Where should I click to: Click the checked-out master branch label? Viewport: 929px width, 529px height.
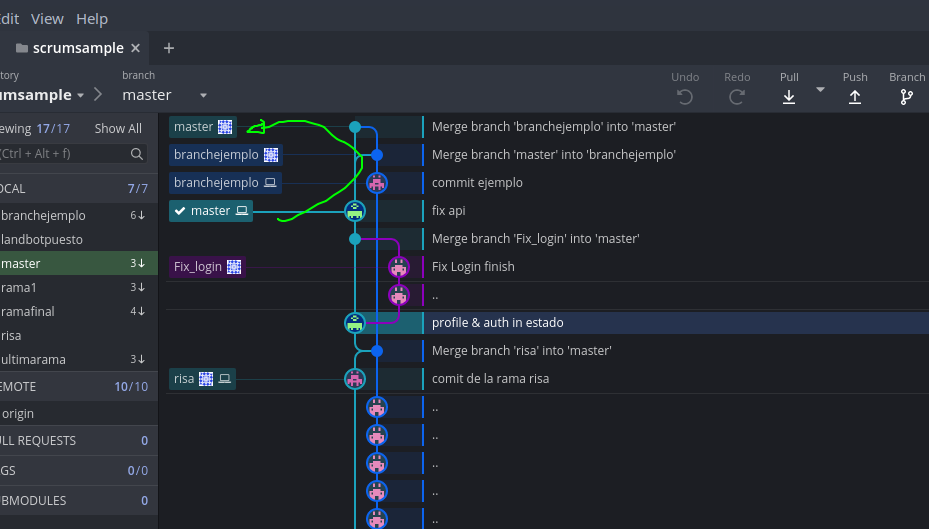(210, 211)
